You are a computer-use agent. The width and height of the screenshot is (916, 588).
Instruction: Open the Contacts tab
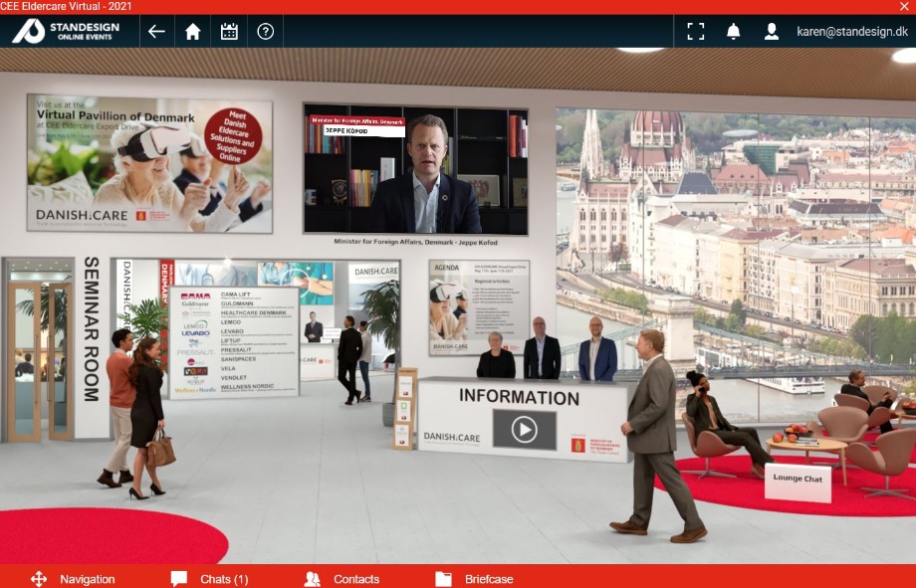point(342,579)
